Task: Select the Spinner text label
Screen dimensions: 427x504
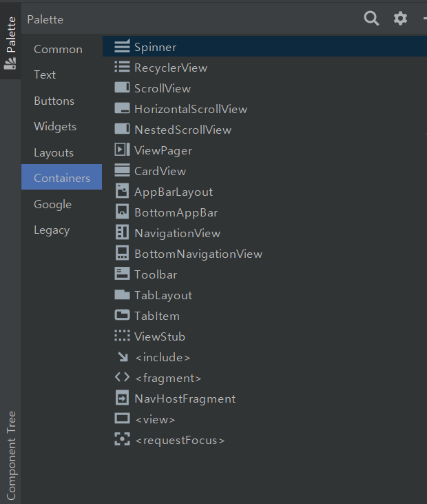Action: click(156, 48)
